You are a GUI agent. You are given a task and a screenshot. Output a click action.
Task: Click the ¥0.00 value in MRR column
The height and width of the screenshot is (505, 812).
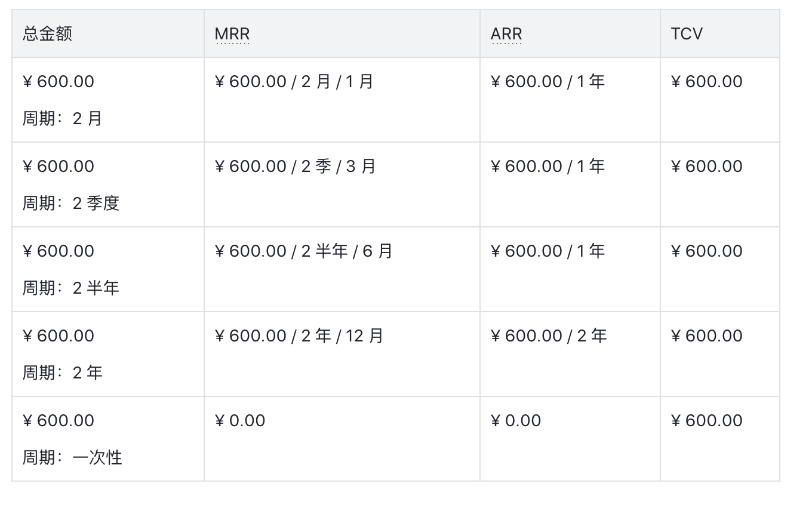tap(240, 421)
